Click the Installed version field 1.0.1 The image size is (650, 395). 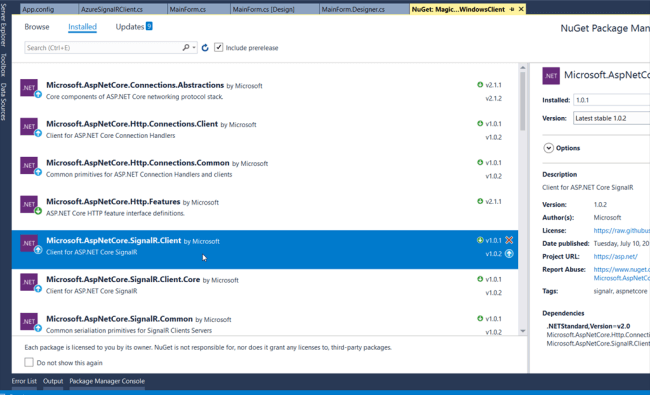611,100
